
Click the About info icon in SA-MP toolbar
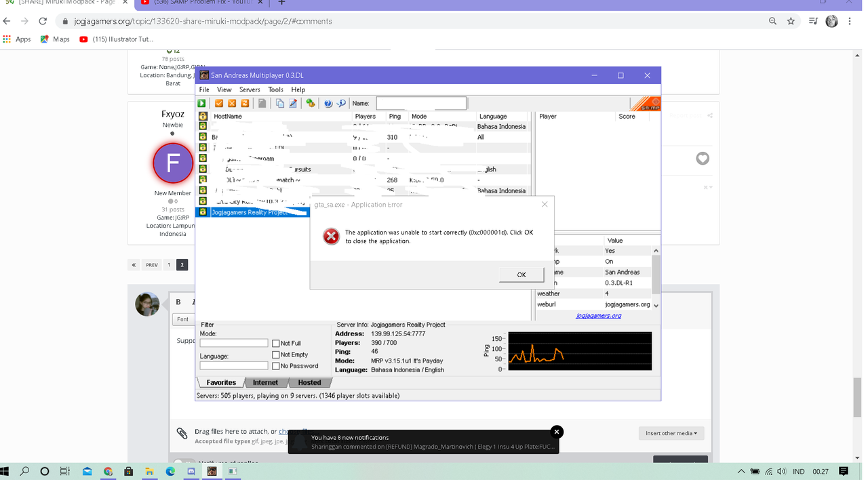341,103
